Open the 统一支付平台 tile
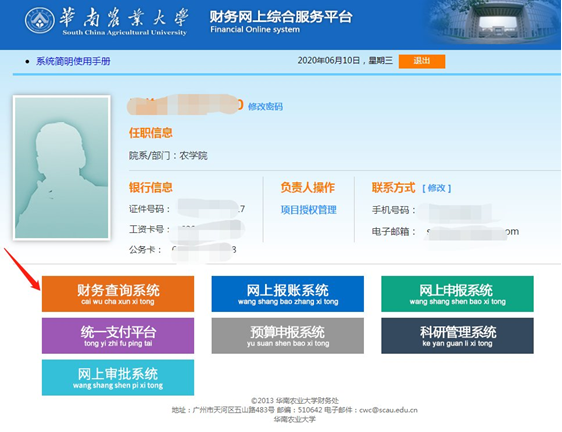This screenshot has height=432, width=562. [x=118, y=336]
